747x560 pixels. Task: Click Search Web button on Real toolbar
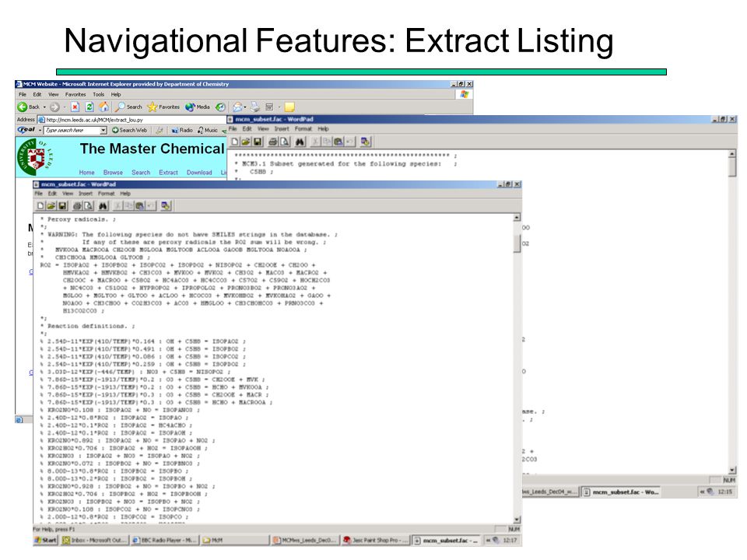[130, 130]
